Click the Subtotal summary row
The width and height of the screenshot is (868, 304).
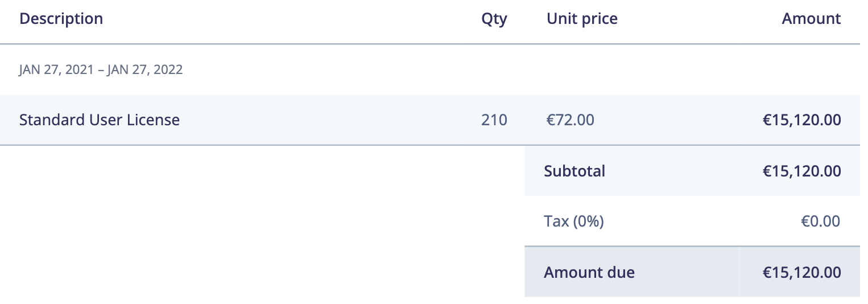[692, 171]
